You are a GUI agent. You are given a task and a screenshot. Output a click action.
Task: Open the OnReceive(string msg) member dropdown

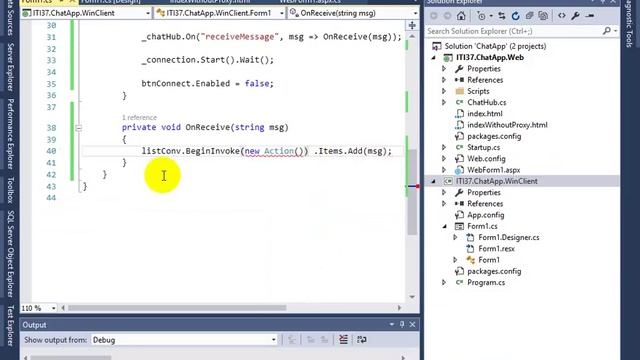416,13
